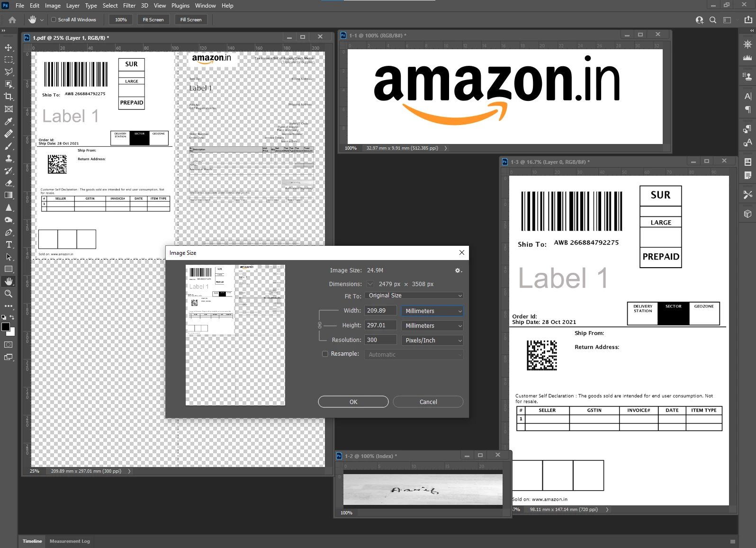
Task: Select the Eraser tool
Action: 9,183
